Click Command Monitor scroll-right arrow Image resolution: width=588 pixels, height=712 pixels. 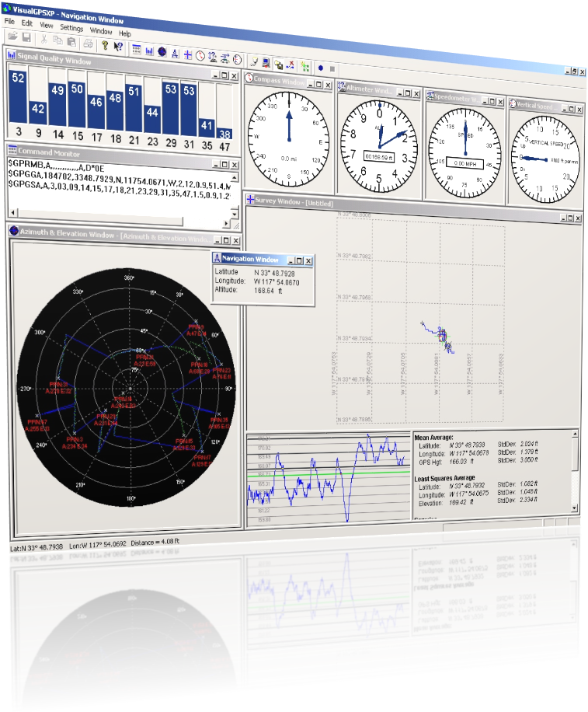coord(226,223)
